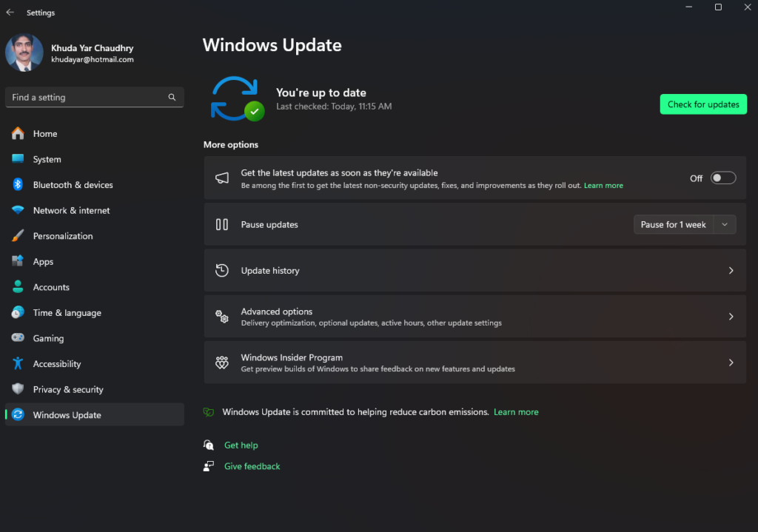Click the Give feedback link
Screen dimensions: 758x532
[252, 466]
